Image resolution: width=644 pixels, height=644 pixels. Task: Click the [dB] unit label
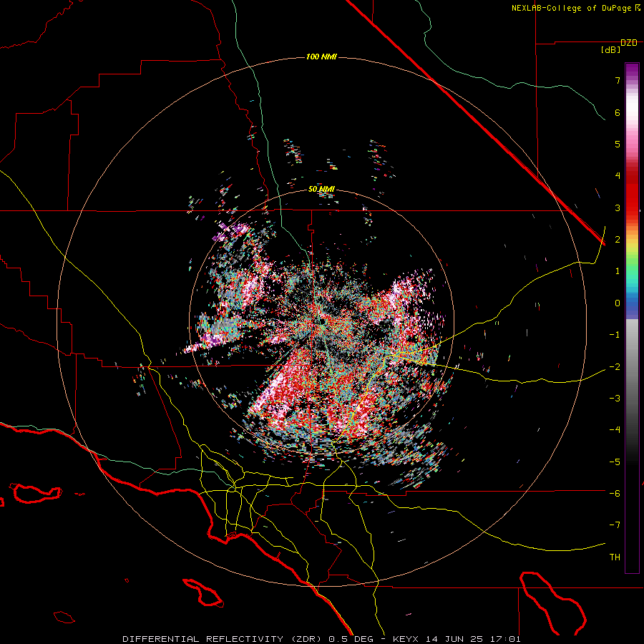coord(611,50)
